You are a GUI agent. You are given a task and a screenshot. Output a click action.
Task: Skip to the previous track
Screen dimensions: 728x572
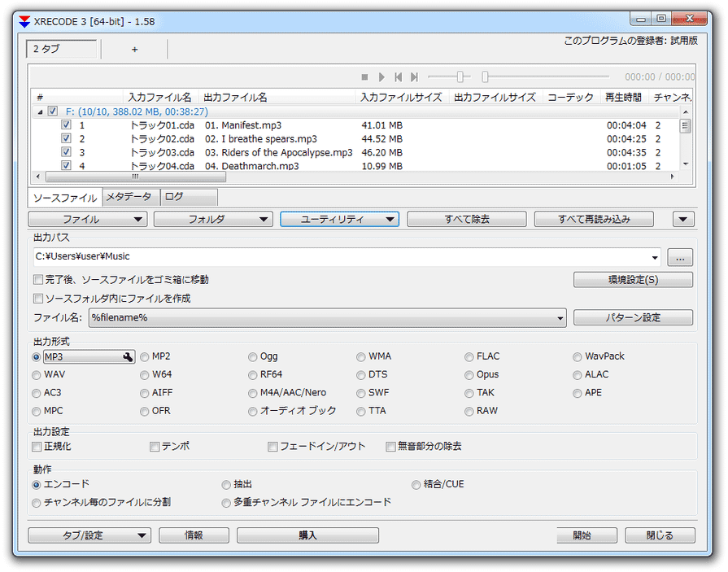point(398,77)
